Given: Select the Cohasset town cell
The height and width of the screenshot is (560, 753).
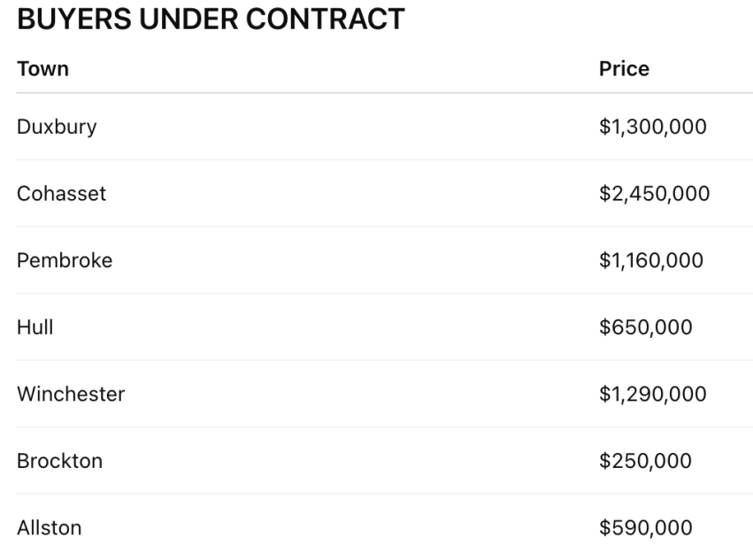Looking at the screenshot, I should [61, 194].
